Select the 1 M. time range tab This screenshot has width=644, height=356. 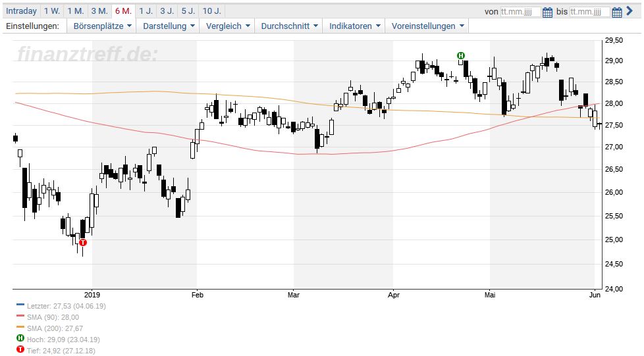pyautogui.click(x=76, y=11)
